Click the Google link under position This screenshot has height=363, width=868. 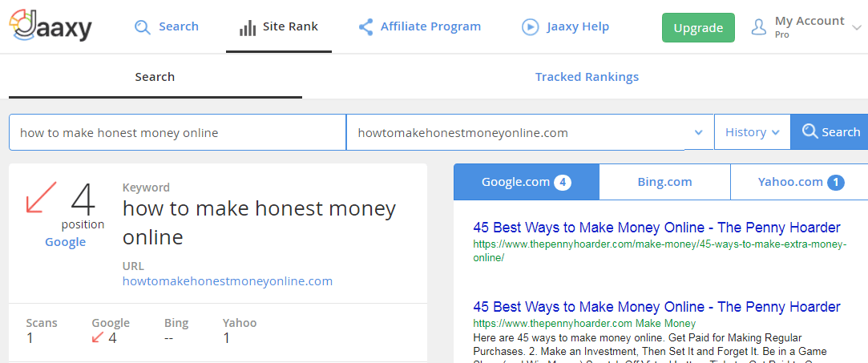tap(66, 242)
